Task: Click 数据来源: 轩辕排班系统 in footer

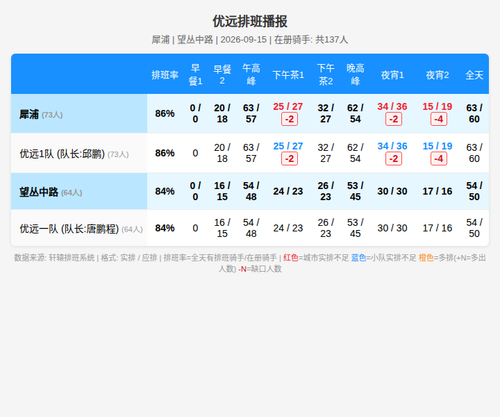Action: [x=54, y=258]
